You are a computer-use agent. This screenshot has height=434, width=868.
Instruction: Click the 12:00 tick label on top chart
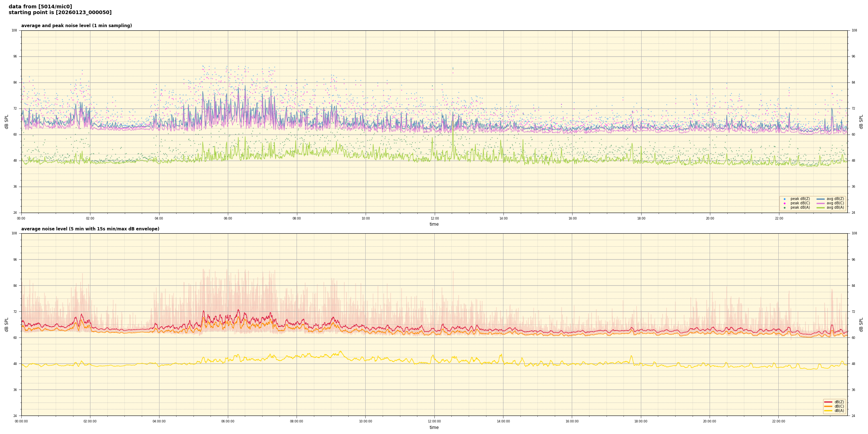tap(434, 218)
